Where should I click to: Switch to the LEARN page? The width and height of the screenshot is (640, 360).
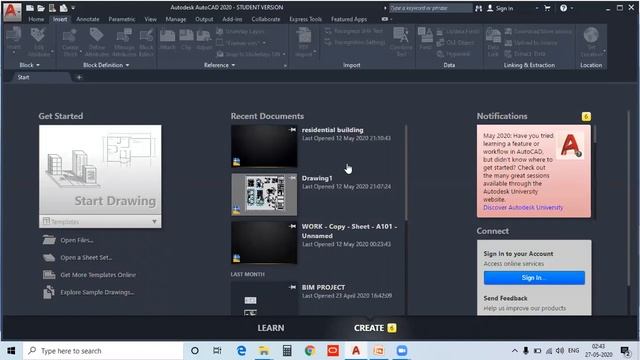[271, 328]
